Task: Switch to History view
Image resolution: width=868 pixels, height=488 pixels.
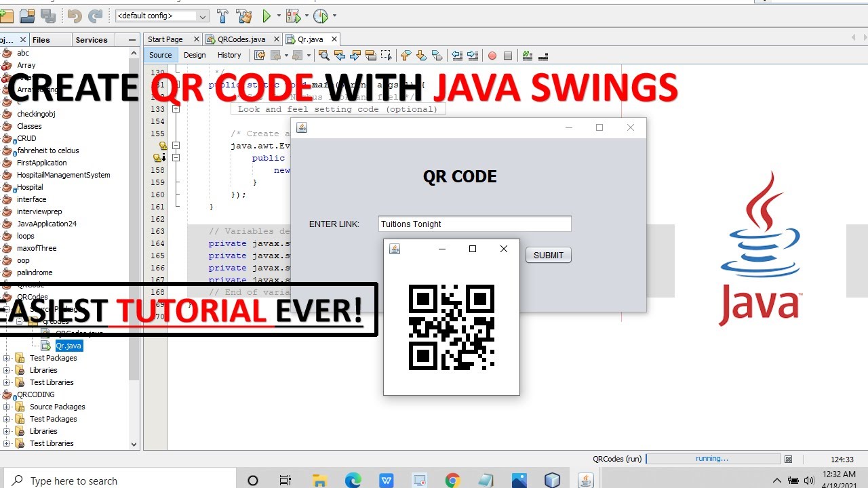Action: 229,55
